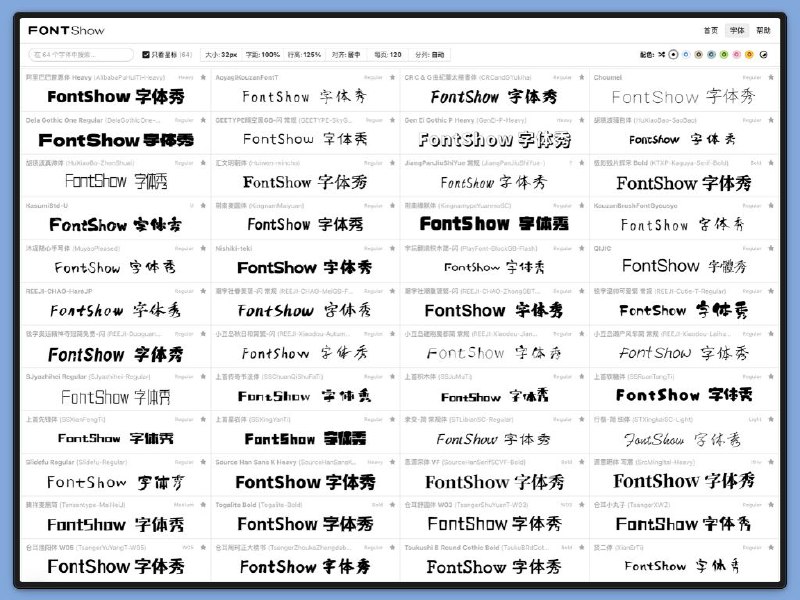Image resolution: width=800 pixels, height=600 pixels.
Task: Click the Choumei font preview sample
Action: [x=684, y=96]
